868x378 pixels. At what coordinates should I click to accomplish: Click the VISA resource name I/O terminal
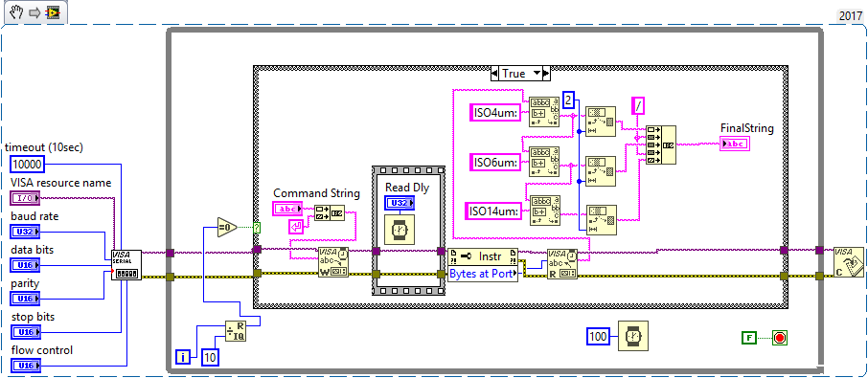[25, 198]
